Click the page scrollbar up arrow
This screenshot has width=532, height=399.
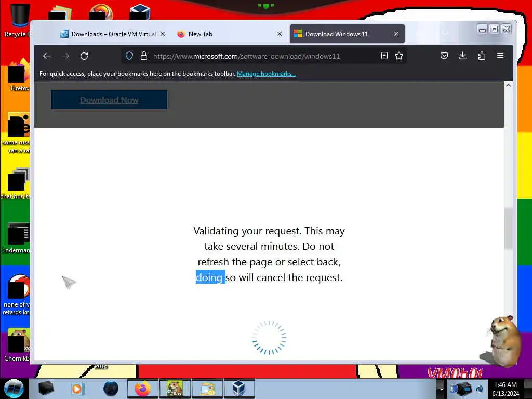coord(508,86)
